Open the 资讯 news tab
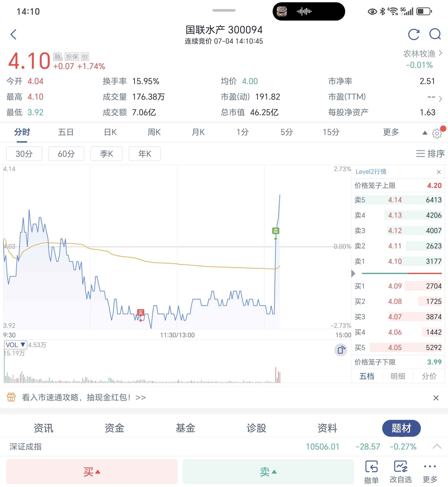Image resolution: width=448 pixels, height=487 pixels. (x=43, y=428)
